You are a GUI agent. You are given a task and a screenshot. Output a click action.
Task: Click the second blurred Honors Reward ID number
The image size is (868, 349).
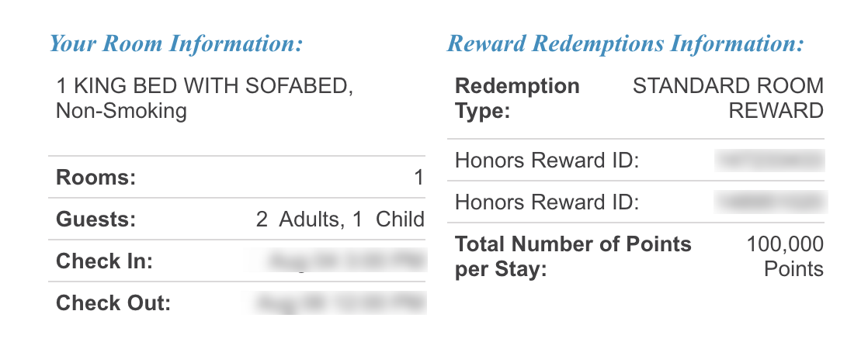[771, 202]
